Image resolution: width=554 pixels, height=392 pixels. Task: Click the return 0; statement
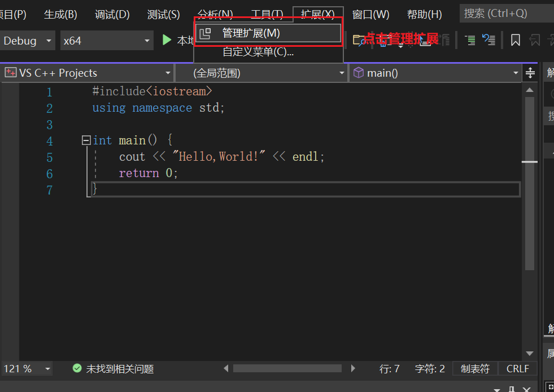(149, 173)
